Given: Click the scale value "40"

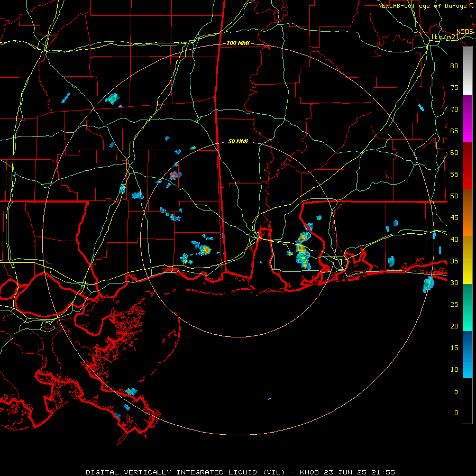Looking at the screenshot, I should click(454, 239).
